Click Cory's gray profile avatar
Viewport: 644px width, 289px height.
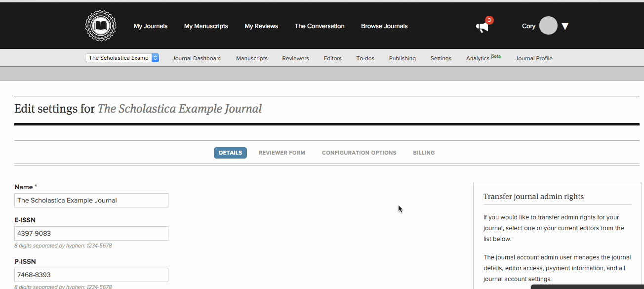(x=548, y=26)
